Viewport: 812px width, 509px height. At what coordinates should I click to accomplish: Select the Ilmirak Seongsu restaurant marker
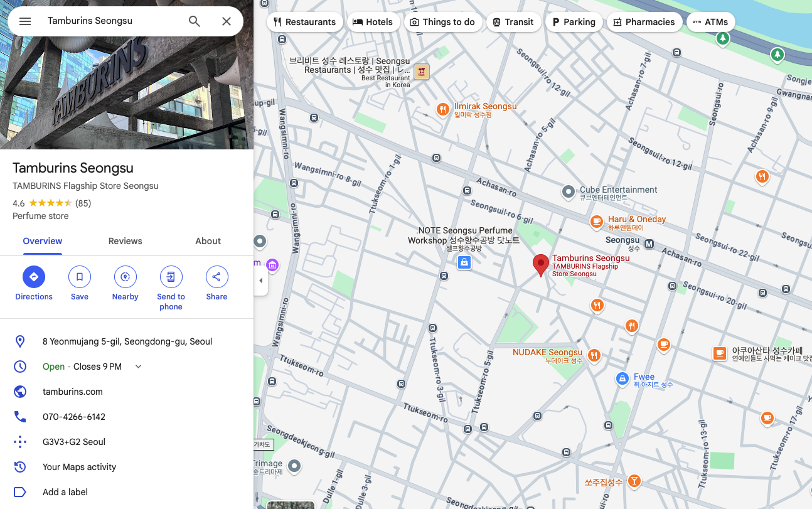[443, 110]
